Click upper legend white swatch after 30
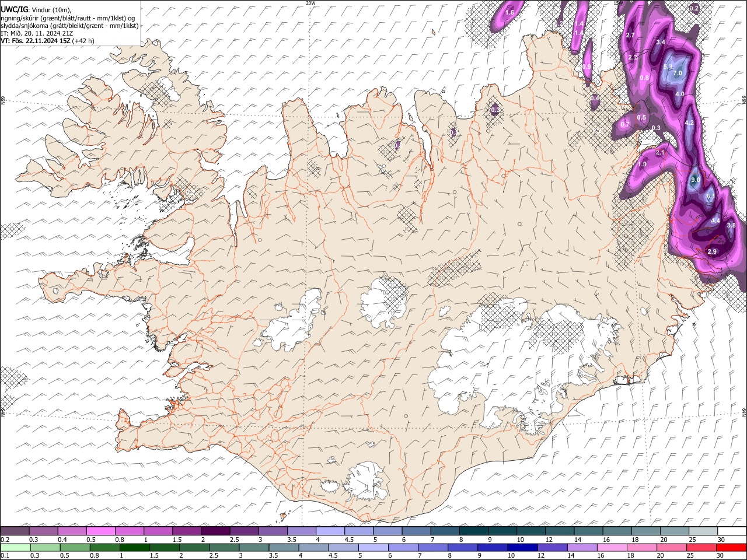The height and width of the screenshot is (560, 747). click(x=732, y=531)
